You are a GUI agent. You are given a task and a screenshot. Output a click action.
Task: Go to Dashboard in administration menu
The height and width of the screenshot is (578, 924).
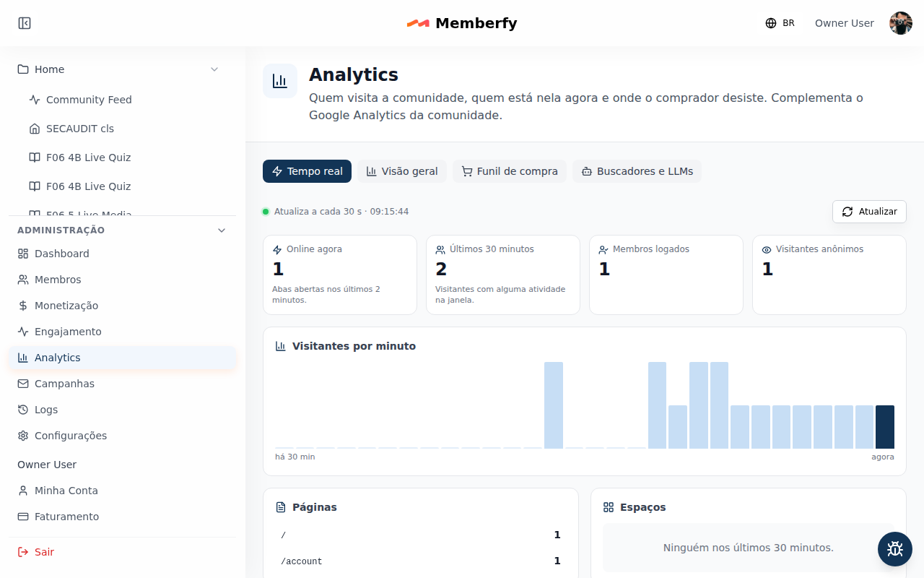click(123, 254)
